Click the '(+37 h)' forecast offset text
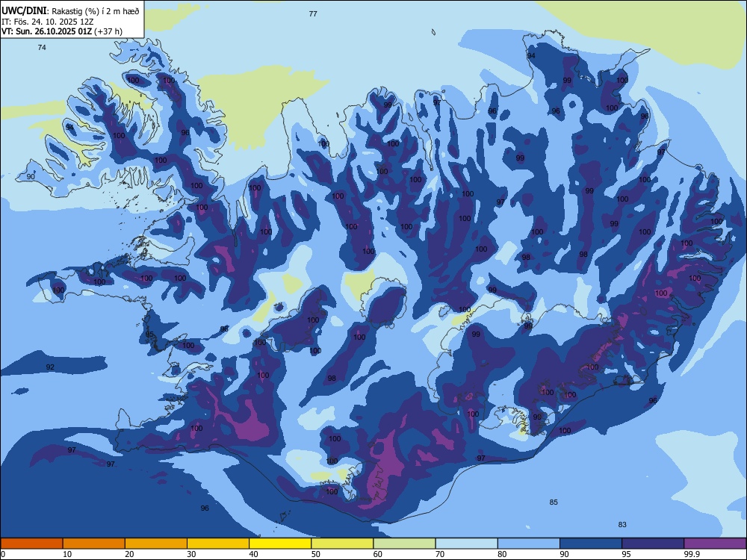Viewport: 747px width, 560px height. [x=108, y=31]
